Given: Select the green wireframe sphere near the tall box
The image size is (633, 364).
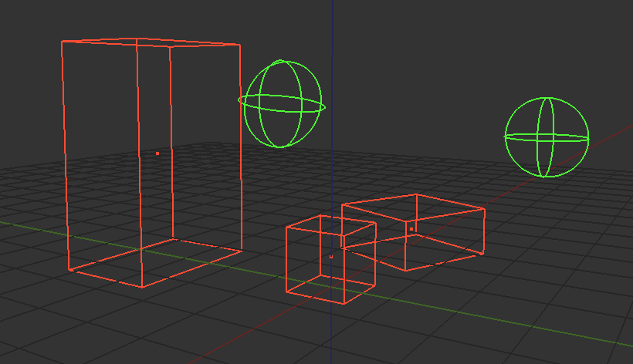Looking at the screenshot, I should click(282, 103).
